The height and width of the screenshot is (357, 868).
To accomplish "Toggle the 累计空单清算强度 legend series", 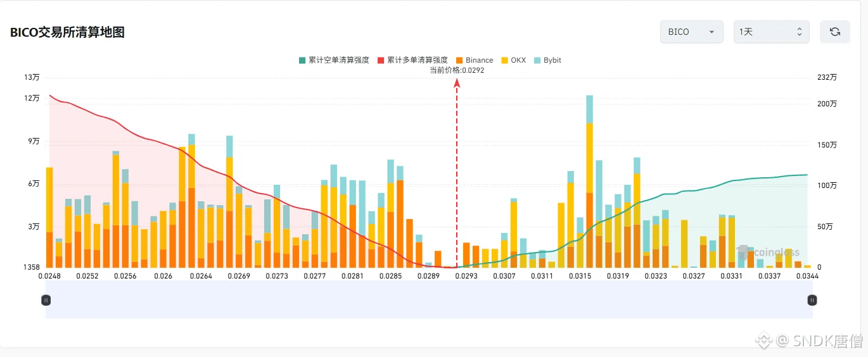I will (334, 60).
